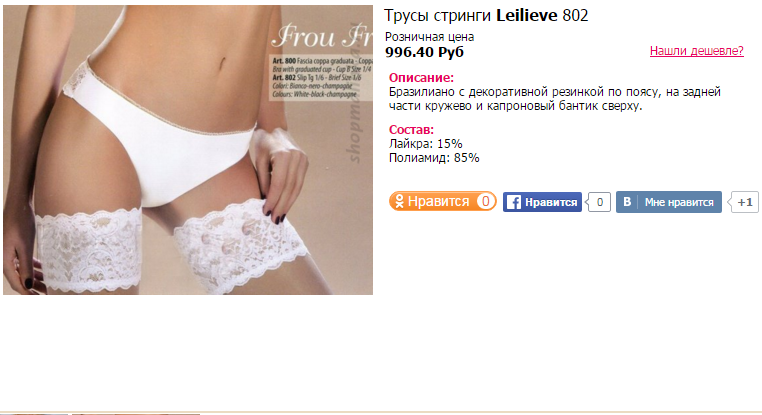The height and width of the screenshot is (415, 762).
Task: Click the bold Leilieve brand name
Action: click(527, 16)
